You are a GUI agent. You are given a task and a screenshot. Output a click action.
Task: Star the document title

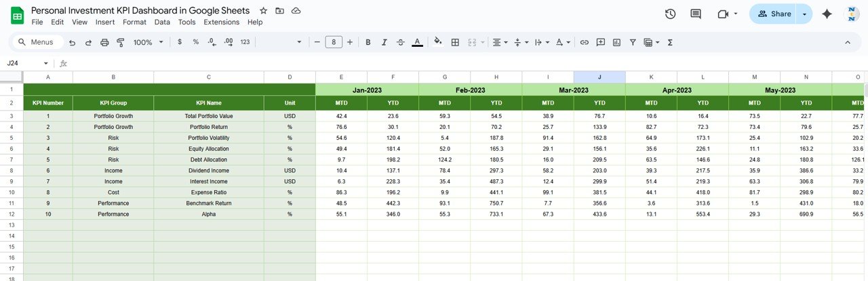tap(263, 11)
